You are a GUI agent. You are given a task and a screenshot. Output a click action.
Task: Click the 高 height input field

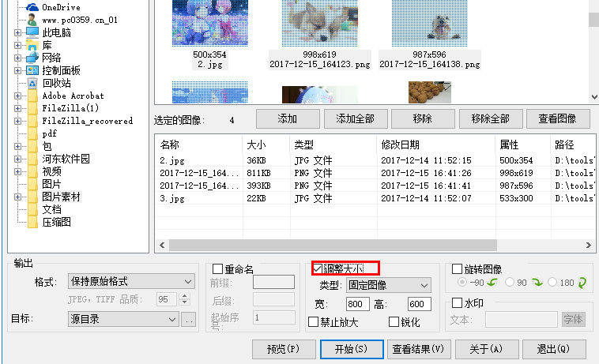coord(420,304)
